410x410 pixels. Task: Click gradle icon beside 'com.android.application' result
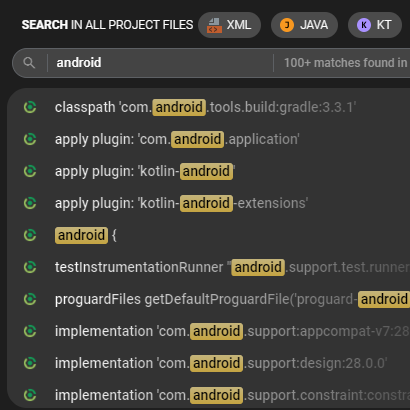click(30, 139)
